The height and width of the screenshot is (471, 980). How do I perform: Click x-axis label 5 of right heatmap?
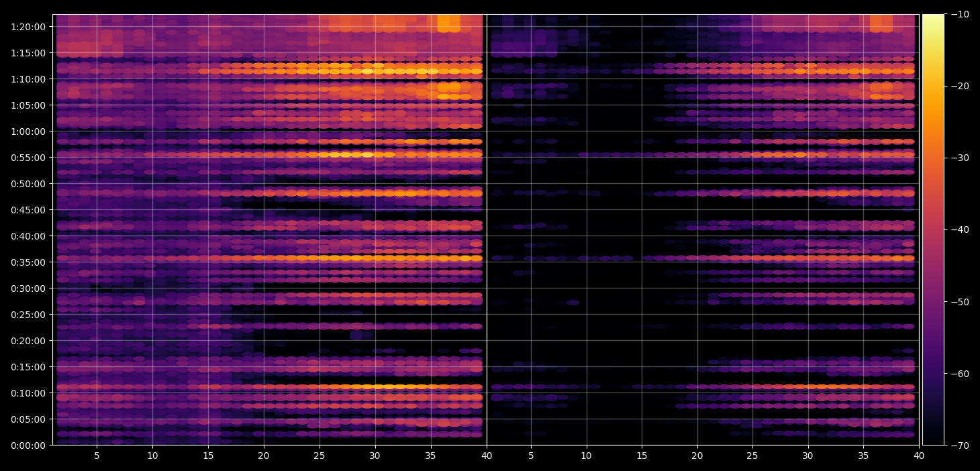point(531,456)
